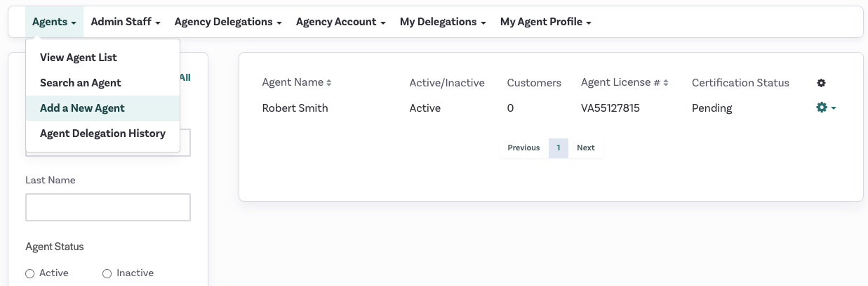Image resolution: width=868 pixels, height=286 pixels.
Task: Focus the Last Name input field
Action: [108, 207]
